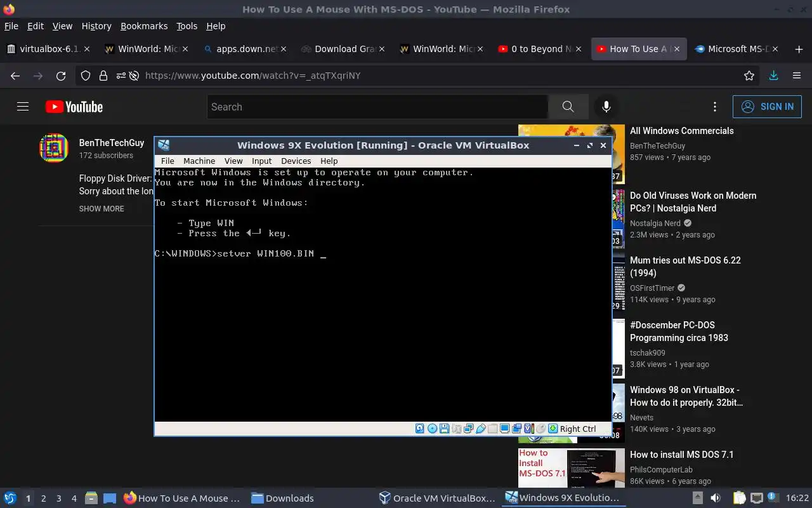Reload the page in Firefox
This screenshot has height=508, width=812.
coord(61,76)
